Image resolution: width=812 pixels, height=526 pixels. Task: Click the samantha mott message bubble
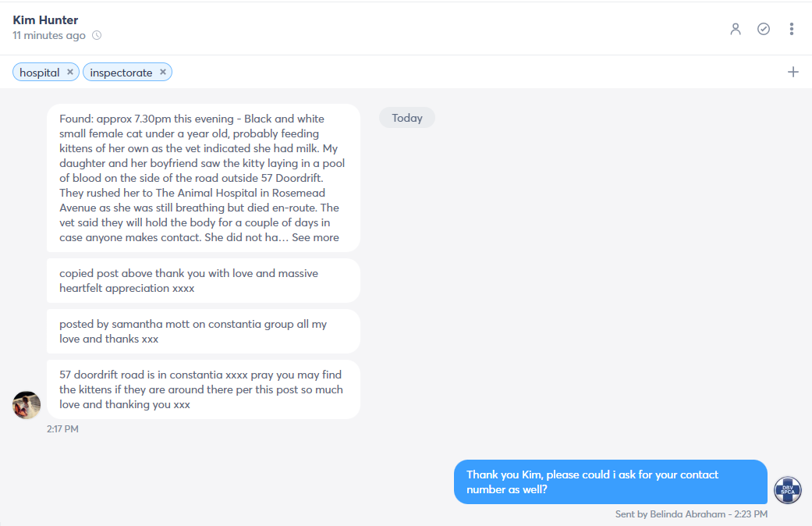(203, 331)
